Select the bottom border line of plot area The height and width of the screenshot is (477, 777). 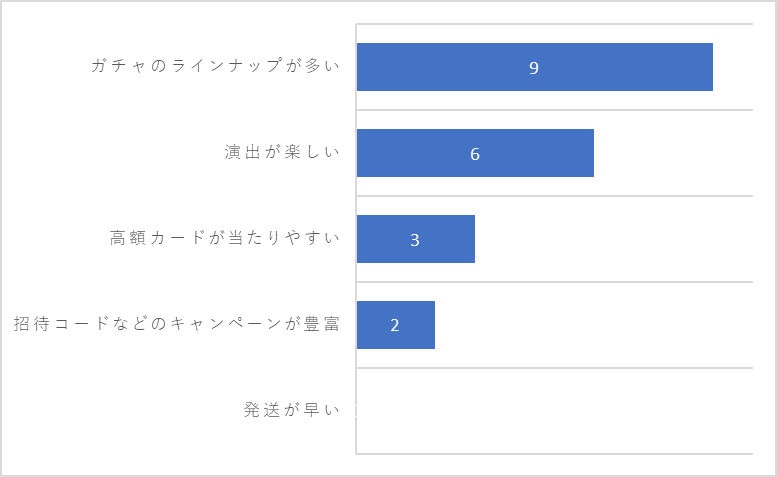(x=555, y=453)
